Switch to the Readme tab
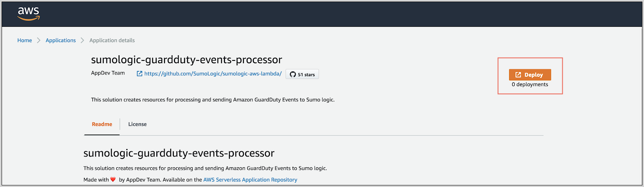644x187 pixels. coord(102,124)
